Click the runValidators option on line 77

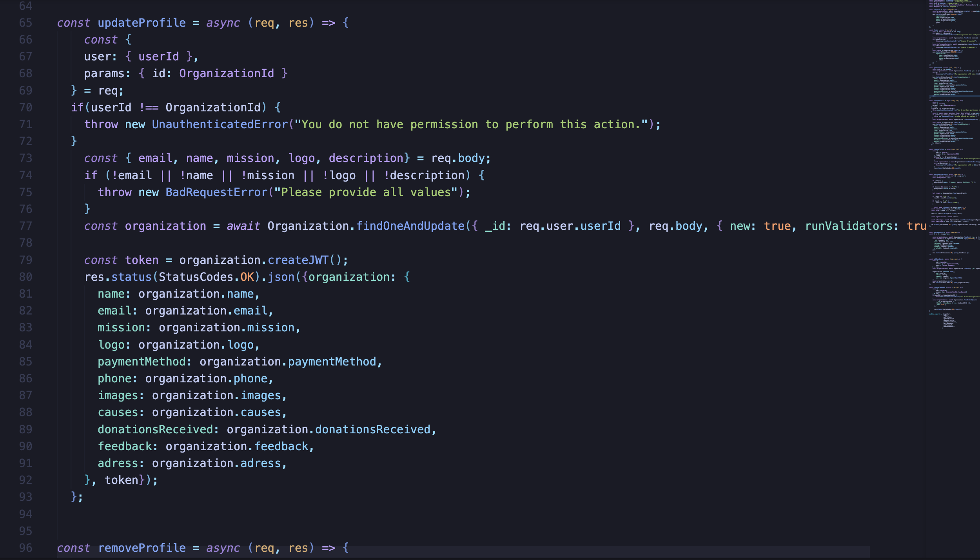(848, 226)
